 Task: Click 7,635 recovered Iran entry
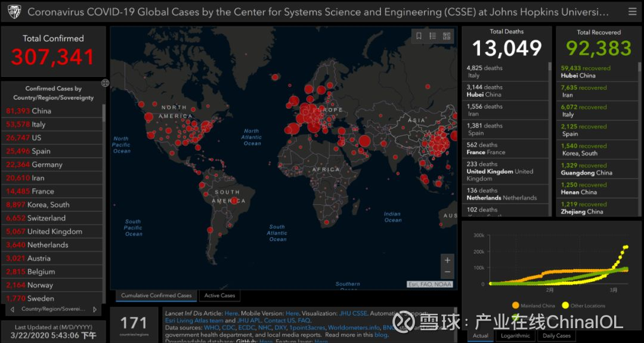pyautogui.click(x=598, y=91)
